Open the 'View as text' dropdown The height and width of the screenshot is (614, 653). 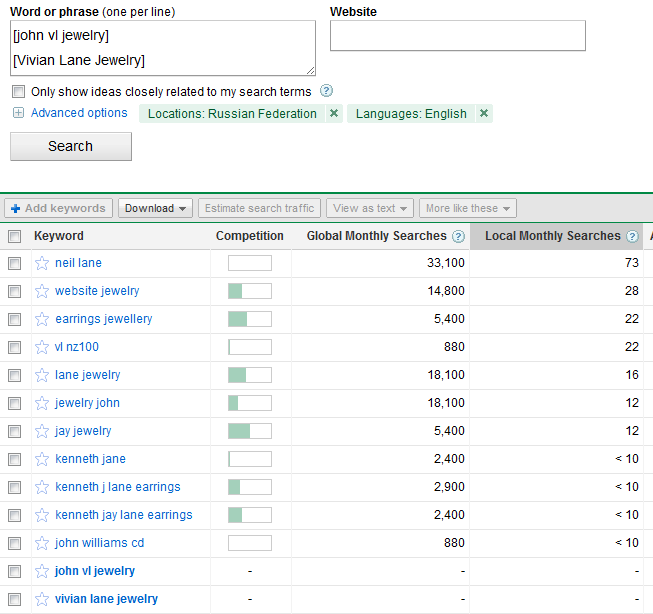(x=370, y=208)
